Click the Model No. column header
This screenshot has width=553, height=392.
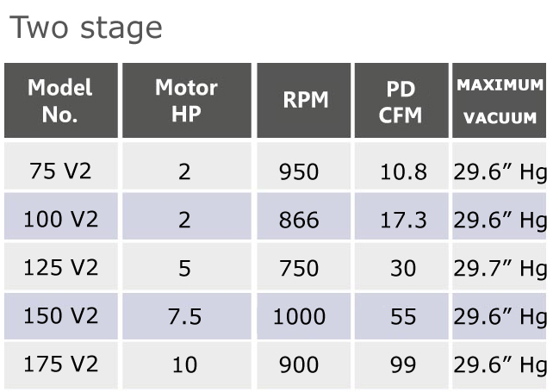click(x=61, y=101)
